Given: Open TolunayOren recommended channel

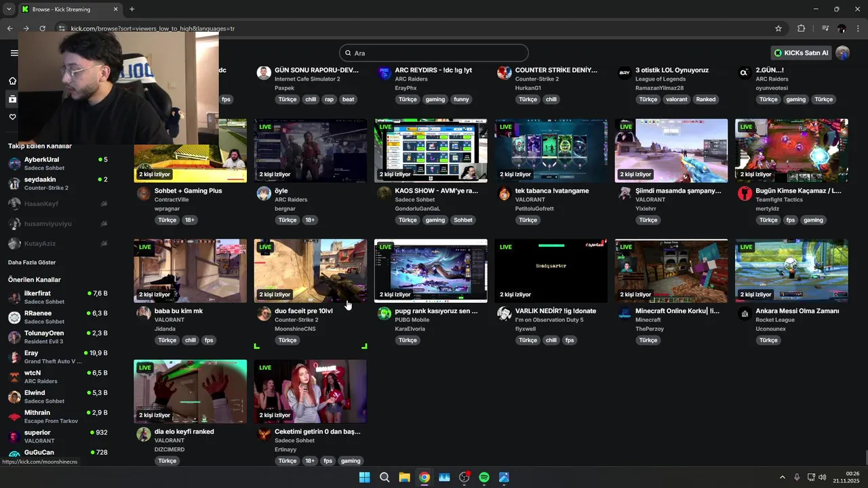Looking at the screenshot, I should click(58, 337).
